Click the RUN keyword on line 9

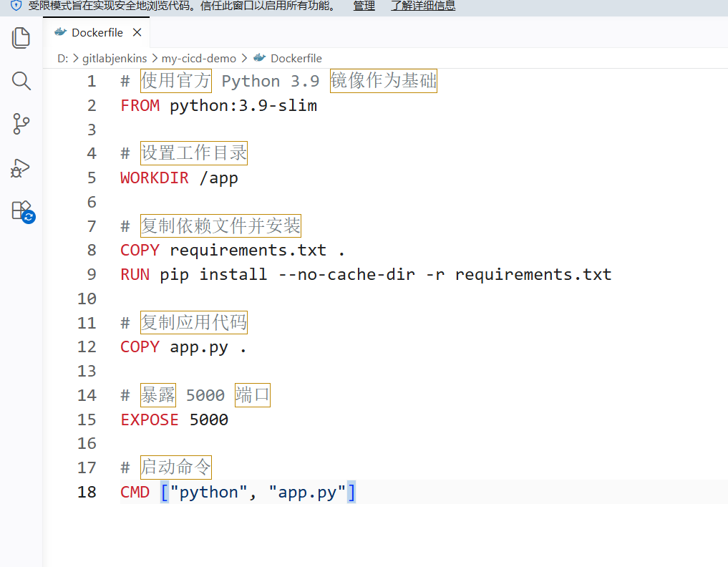coord(135,274)
